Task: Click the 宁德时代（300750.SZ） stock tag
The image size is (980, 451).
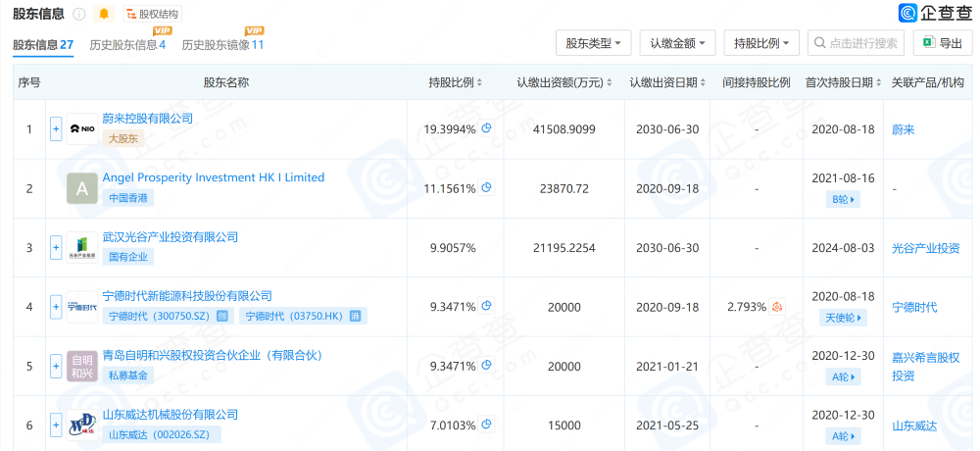Action: pyautogui.click(x=169, y=316)
